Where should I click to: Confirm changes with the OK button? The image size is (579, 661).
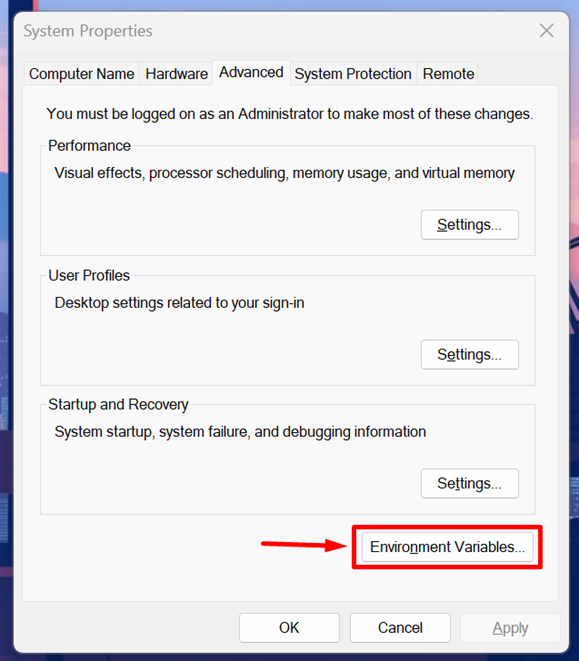tap(289, 628)
